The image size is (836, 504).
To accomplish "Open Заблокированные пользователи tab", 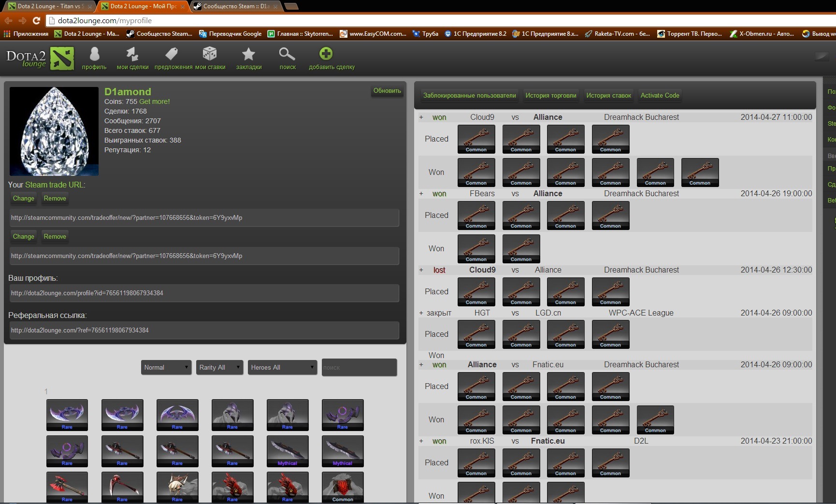I will point(469,96).
